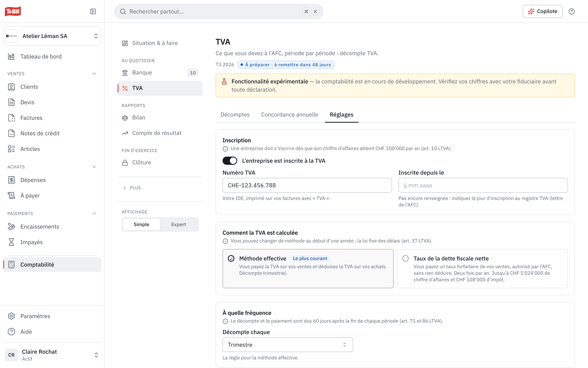Toggle 'L'entreprise est inscrite à la TVA' switch
588x368 pixels.
230,161
